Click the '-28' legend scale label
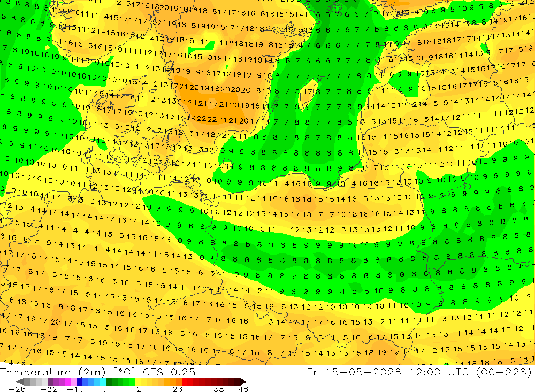 (17, 389)
